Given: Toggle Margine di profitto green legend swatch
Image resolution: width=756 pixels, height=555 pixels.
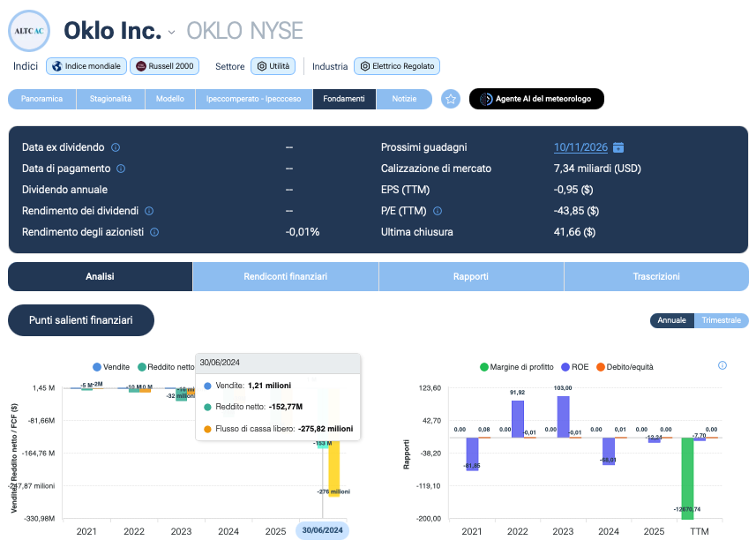Looking at the screenshot, I should click(484, 367).
